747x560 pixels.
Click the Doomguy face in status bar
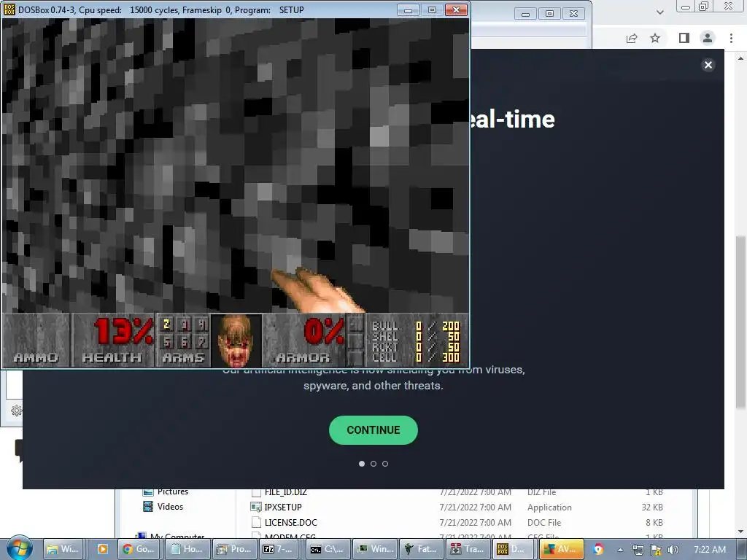pyautogui.click(x=236, y=340)
